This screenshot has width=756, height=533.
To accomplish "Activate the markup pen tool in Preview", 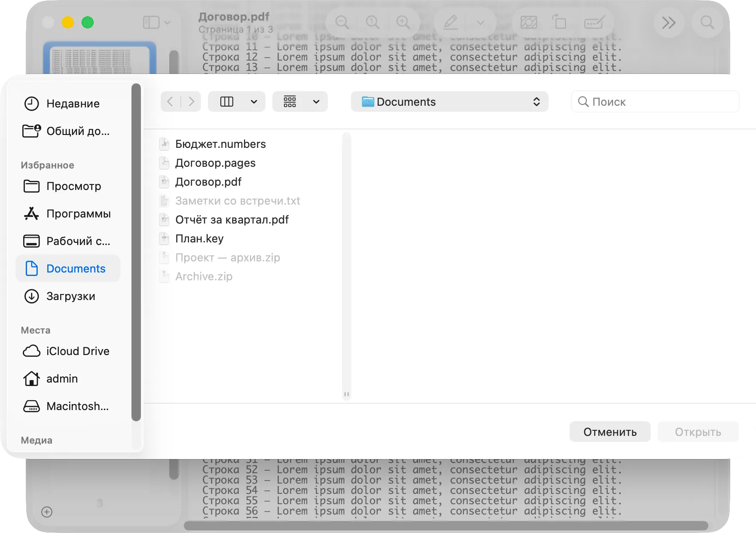I will tap(451, 22).
